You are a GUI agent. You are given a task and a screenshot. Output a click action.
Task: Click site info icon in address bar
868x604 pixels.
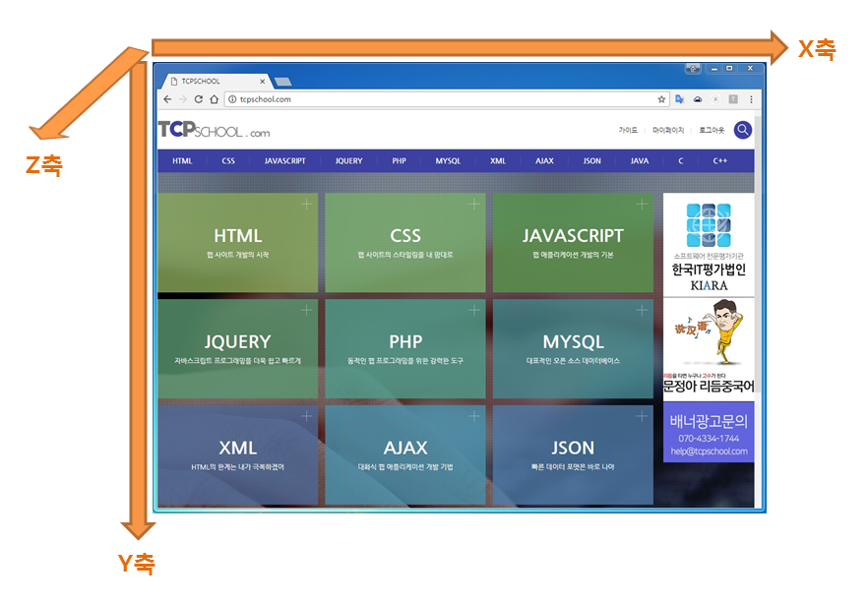coord(232,99)
